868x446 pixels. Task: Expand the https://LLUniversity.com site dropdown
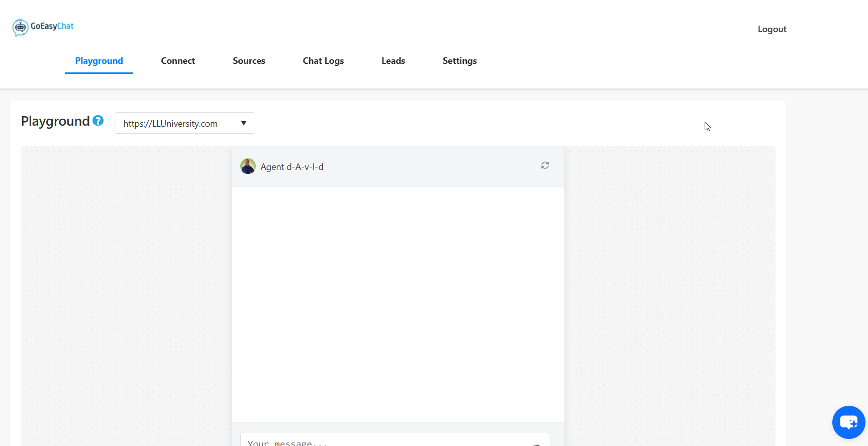185,123
